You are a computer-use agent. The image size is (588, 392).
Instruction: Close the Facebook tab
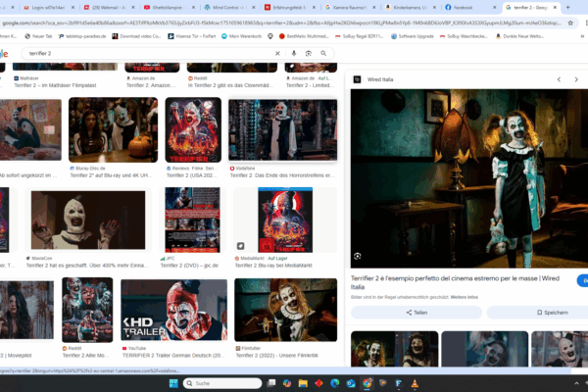click(x=494, y=7)
